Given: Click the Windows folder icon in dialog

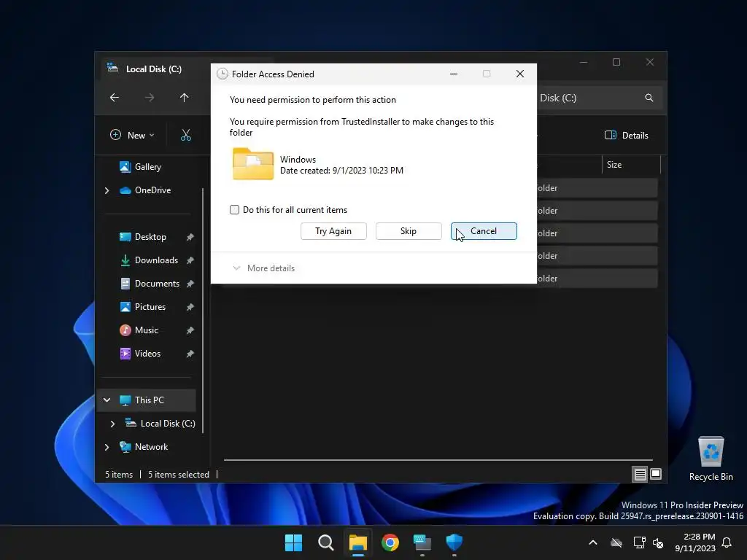Looking at the screenshot, I should pyautogui.click(x=253, y=164).
